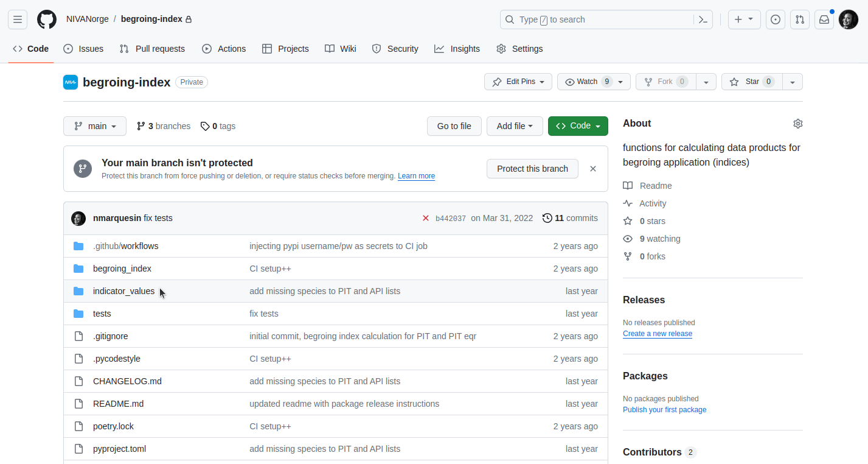Open the Watch notifications dropdown
This screenshot has width=868, height=464.
click(x=594, y=82)
